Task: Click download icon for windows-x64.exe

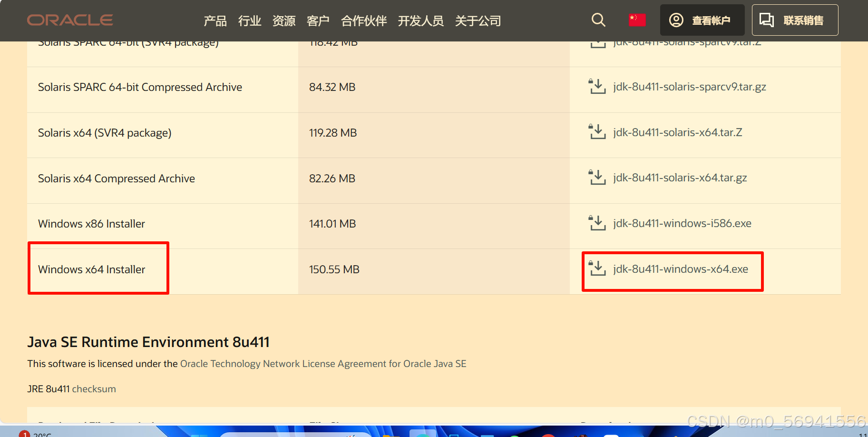Action: (597, 268)
